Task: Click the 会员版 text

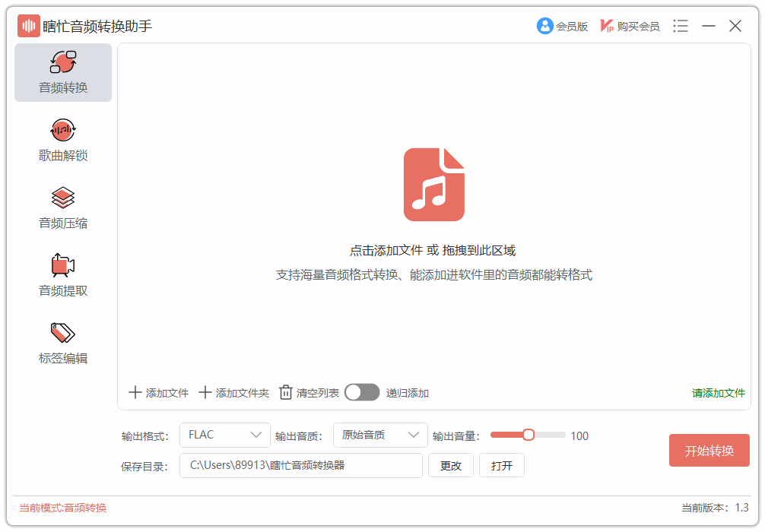Action: pyautogui.click(x=572, y=27)
